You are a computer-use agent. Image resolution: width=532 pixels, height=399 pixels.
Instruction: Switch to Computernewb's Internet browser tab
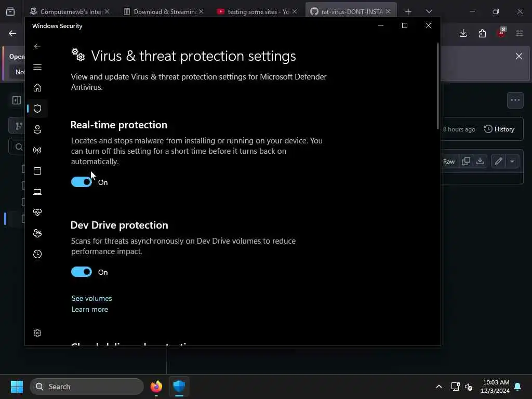tap(70, 11)
